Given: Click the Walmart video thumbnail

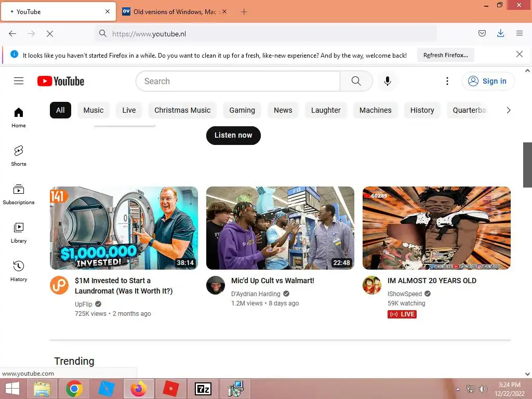Looking at the screenshot, I should [280, 228].
